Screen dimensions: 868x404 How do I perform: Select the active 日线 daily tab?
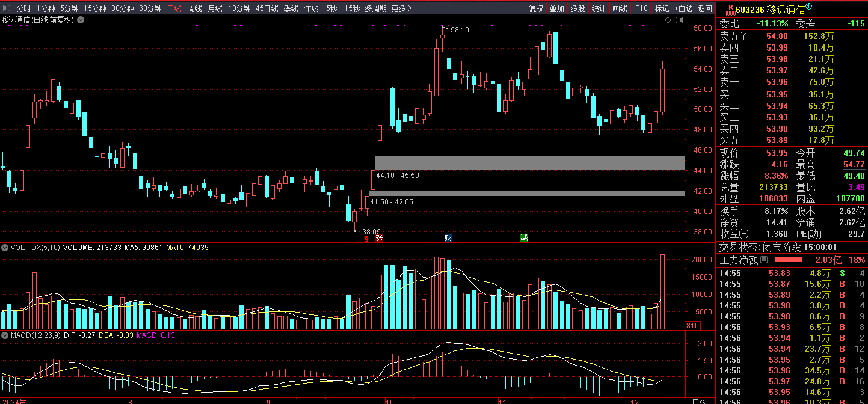[x=174, y=8]
